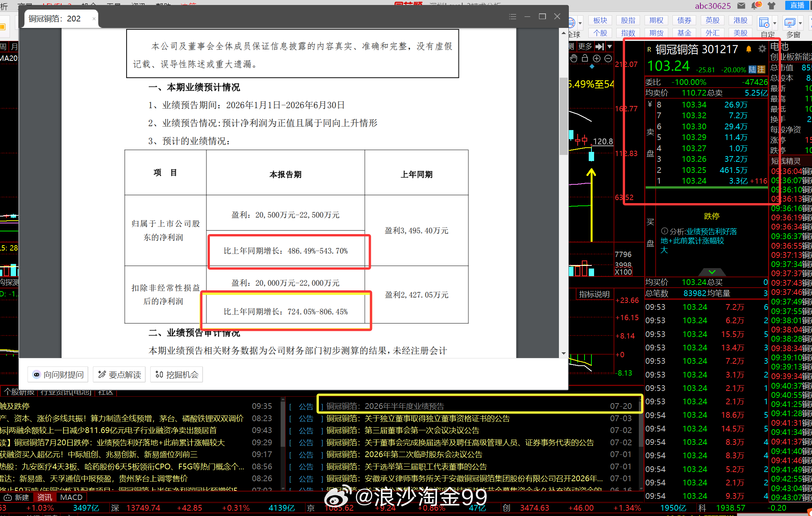The height and width of the screenshot is (516, 812).
Task: Click the blue 直播 live button
Action: pos(797,5)
